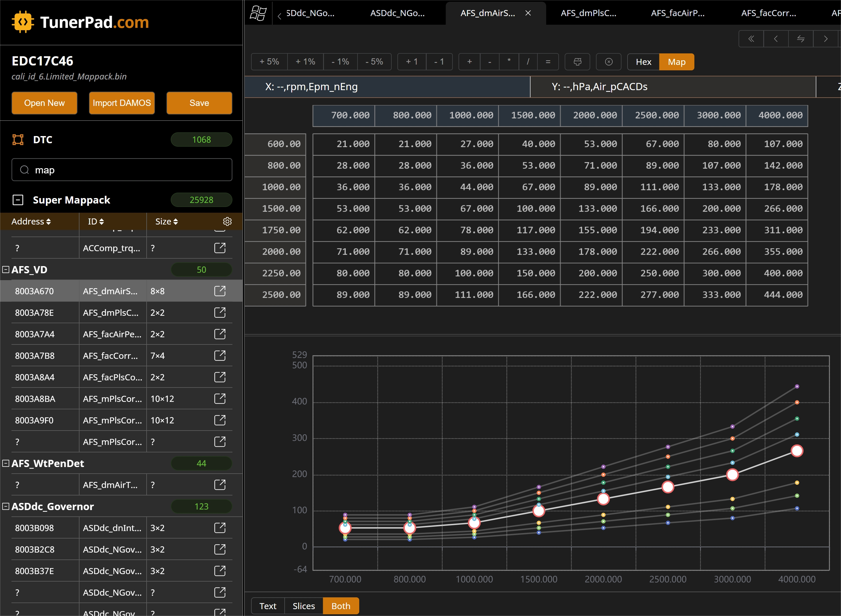Open pop-out icon for 8003A8BA row
841x616 pixels.
[x=220, y=399]
